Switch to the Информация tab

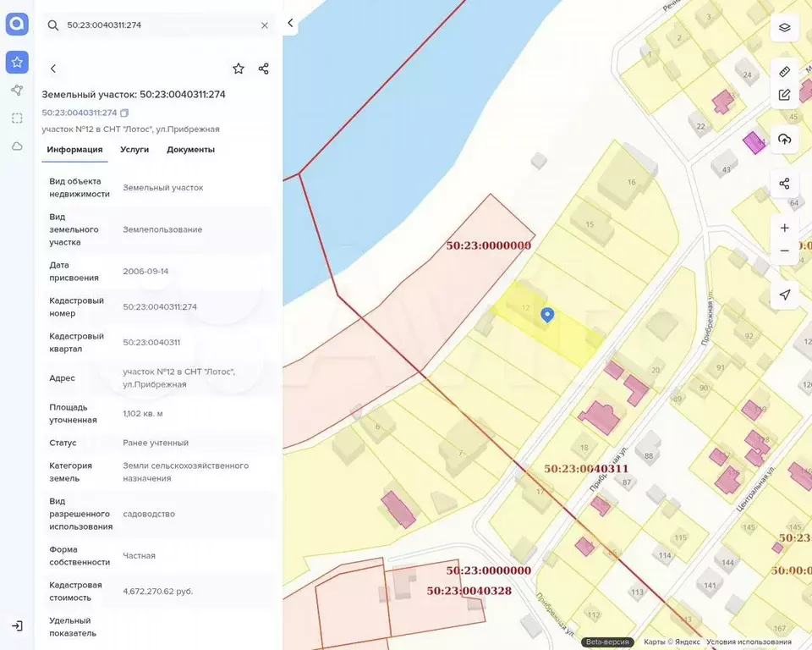pyautogui.click(x=74, y=149)
